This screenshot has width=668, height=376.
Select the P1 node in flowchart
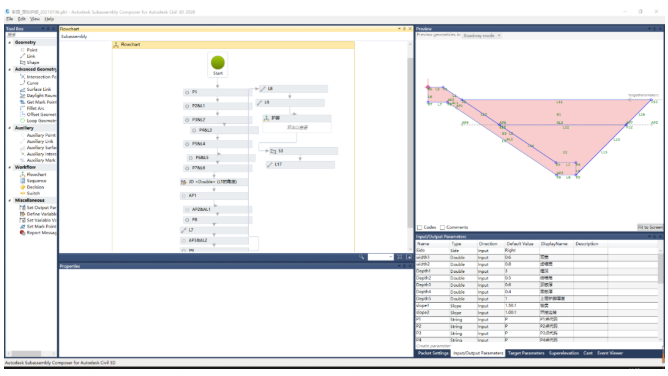(x=217, y=92)
